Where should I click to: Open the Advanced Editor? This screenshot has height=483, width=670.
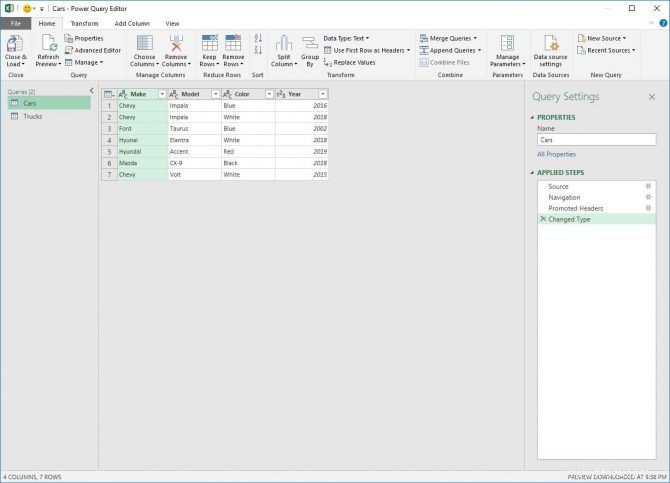pyautogui.click(x=93, y=50)
